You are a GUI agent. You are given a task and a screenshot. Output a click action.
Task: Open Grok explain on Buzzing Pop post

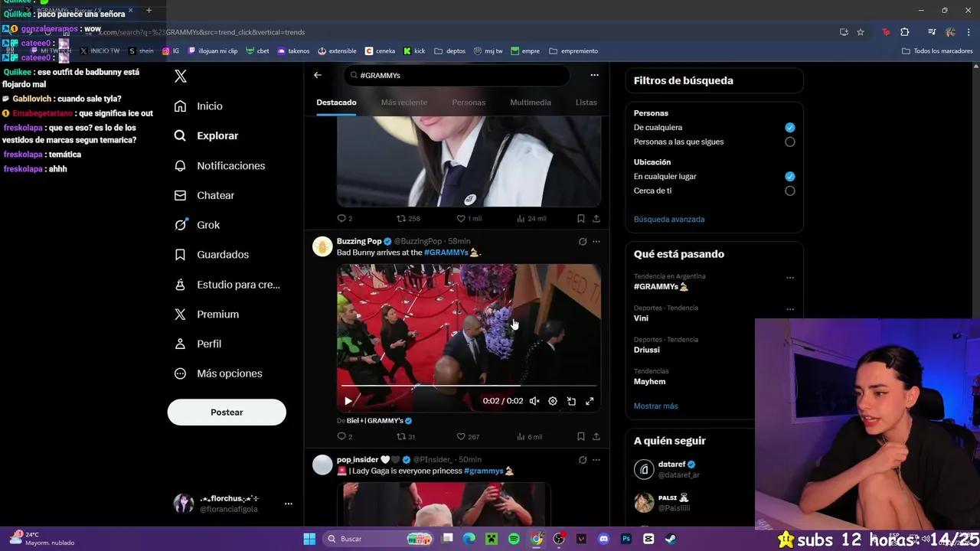pos(582,242)
